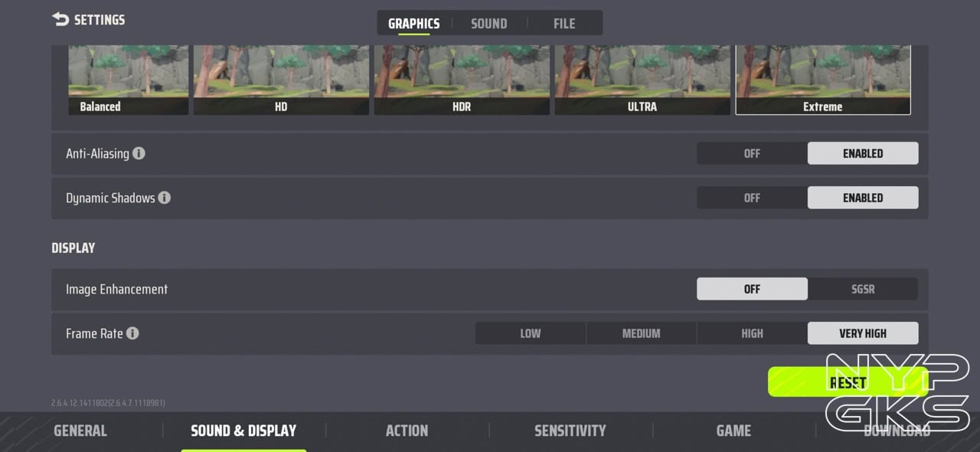Set Frame Rate to LOW
980x452 pixels.
point(531,333)
